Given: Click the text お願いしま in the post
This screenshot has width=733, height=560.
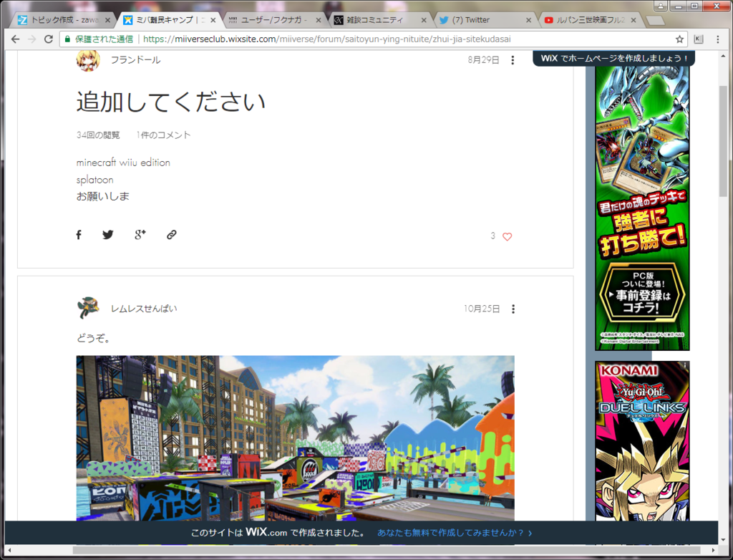Looking at the screenshot, I should (x=103, y=196).
